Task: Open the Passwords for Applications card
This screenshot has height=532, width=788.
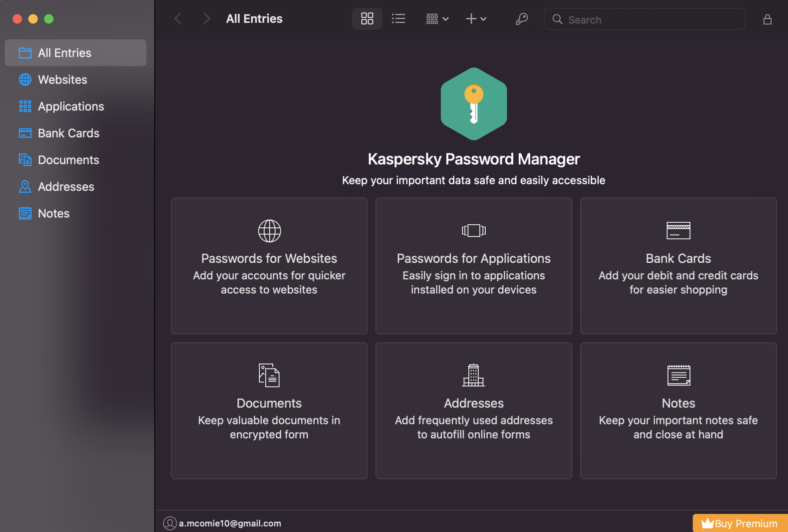Action: (474, 266)
